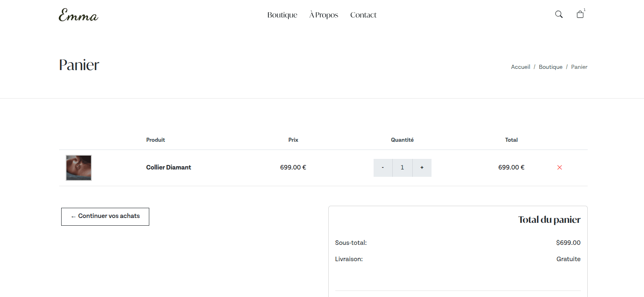Click the quantity input field
The height and width of the screenshot is (297, 644).
pyautogui.click(x=402, y=167)
